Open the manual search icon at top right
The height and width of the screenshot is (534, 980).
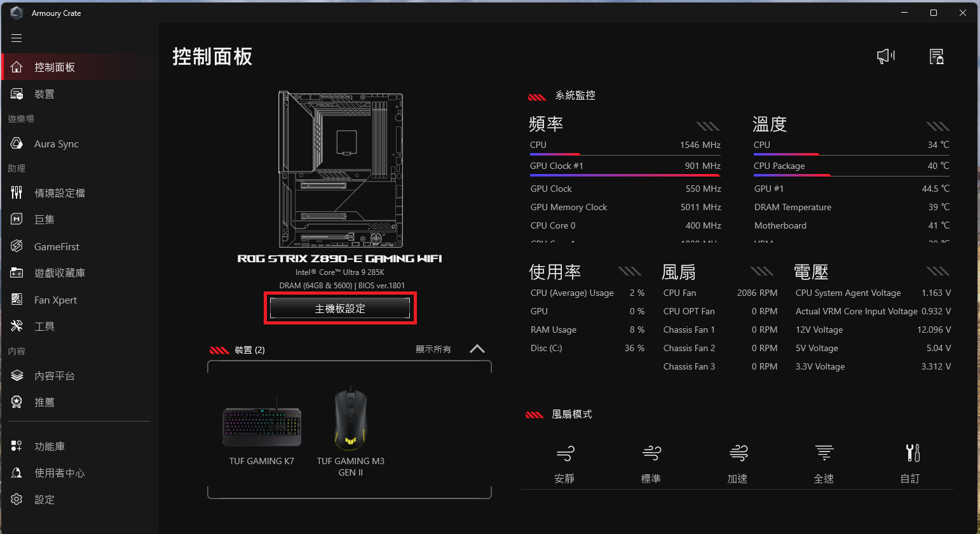pos(936,57)
